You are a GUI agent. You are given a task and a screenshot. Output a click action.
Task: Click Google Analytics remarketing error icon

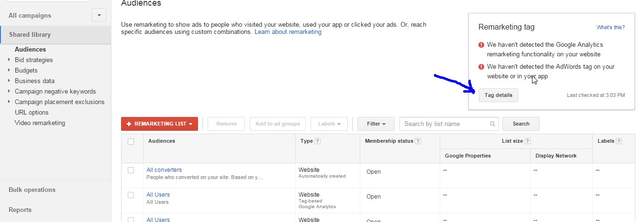point(481,45)
